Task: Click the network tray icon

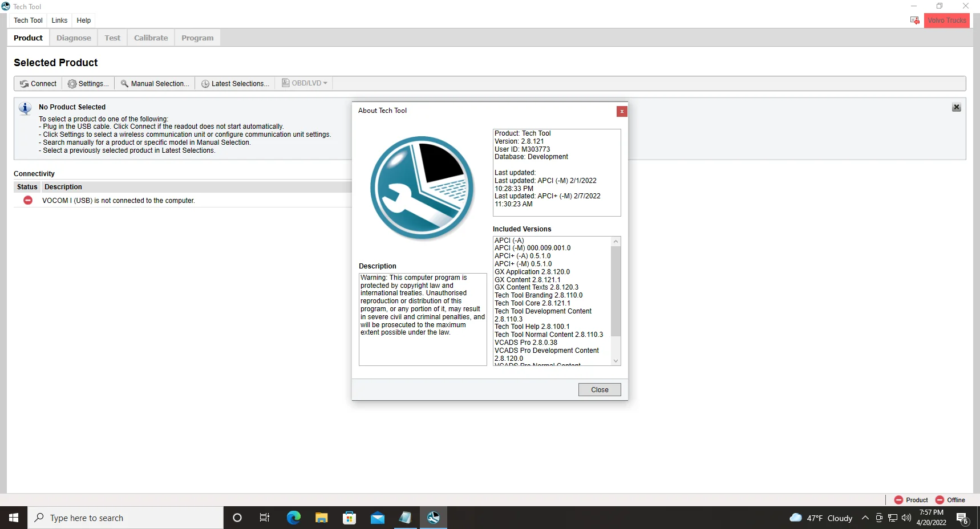Action: coord(893,518)
